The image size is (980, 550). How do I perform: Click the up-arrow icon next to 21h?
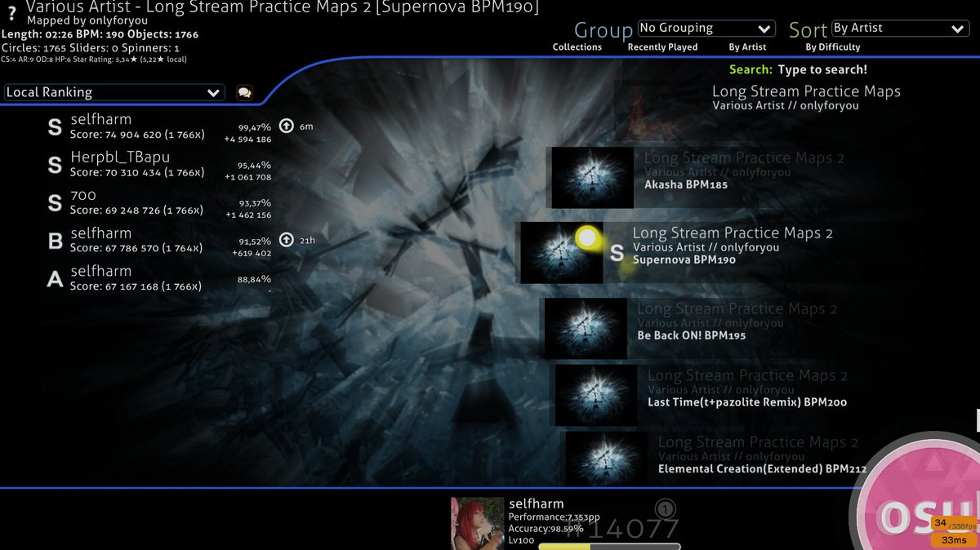286,240
